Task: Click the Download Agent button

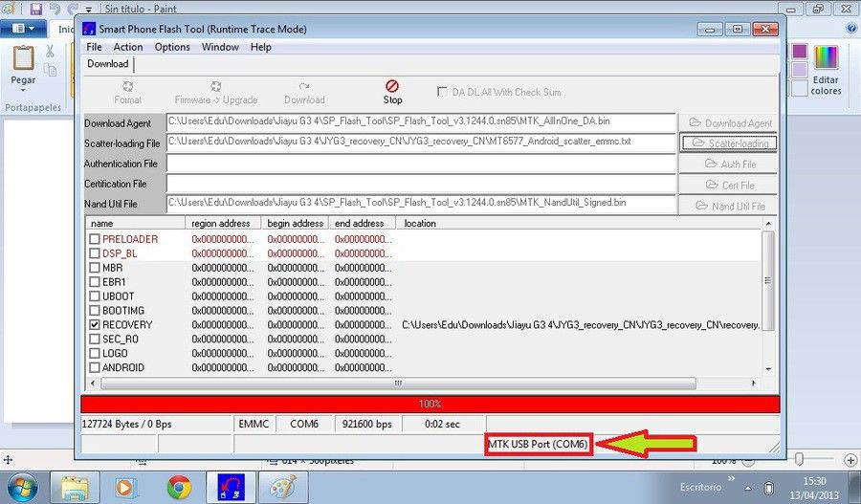Action: coord(729,122)
